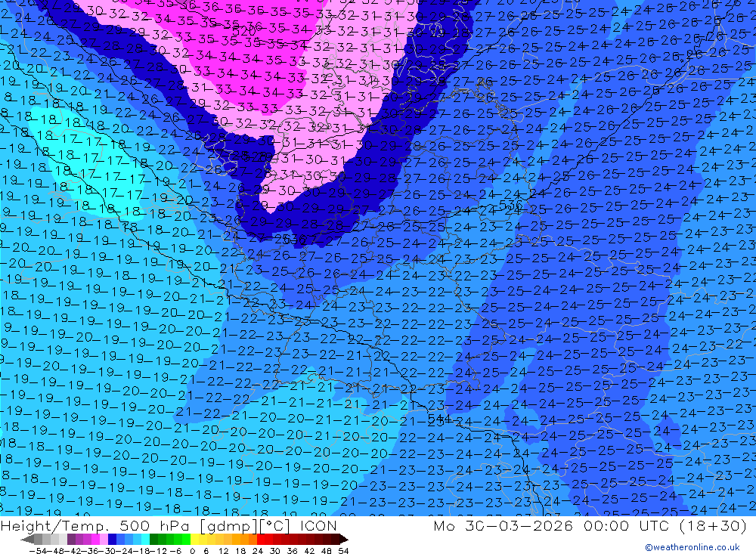Click the 12 value on the color scale
Image resolution: width=756 pixels, height=554 pixels.
click(x=224, y=551)
